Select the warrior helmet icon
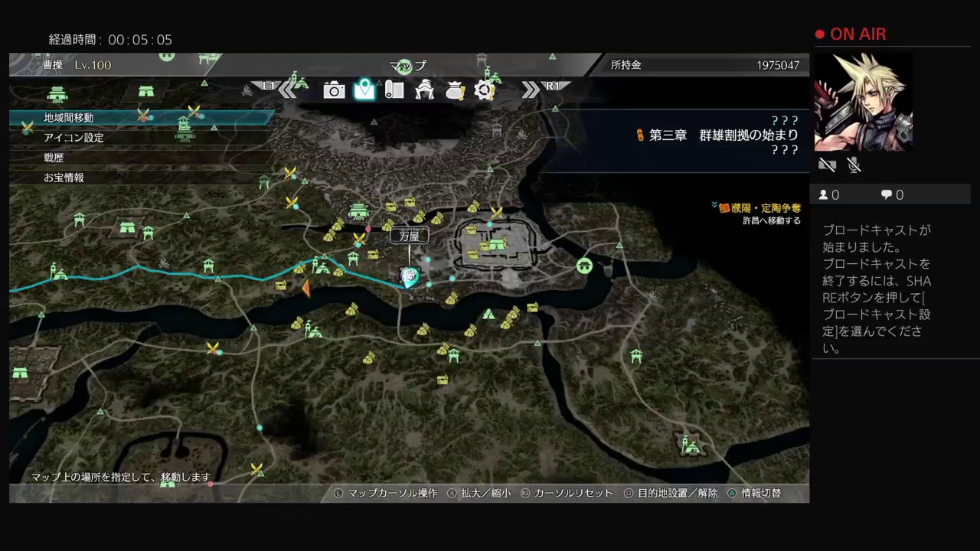 pos(425,90)
